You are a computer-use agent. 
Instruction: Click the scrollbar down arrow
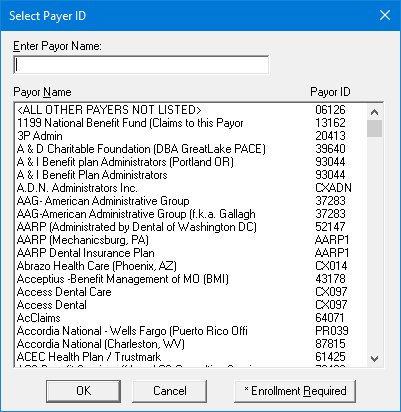pos(374,359)
